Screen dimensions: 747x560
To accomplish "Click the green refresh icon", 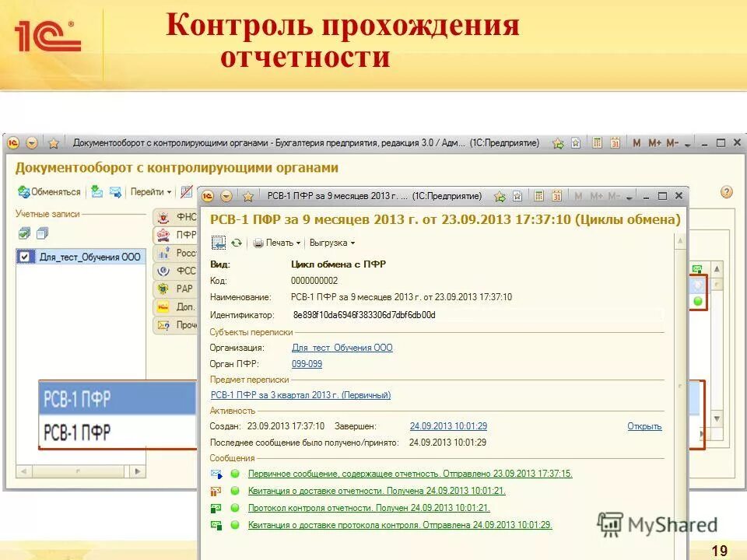I will (237, 243).
